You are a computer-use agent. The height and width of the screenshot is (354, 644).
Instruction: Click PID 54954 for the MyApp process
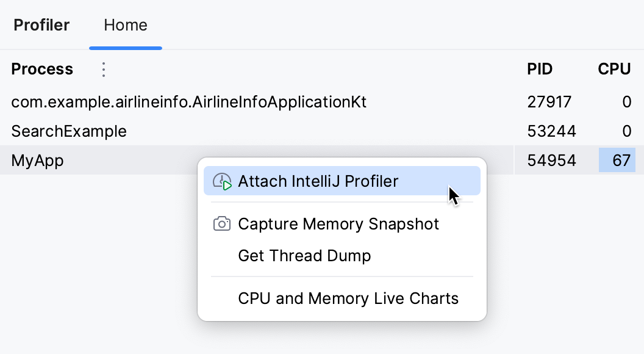pos(551,161)
